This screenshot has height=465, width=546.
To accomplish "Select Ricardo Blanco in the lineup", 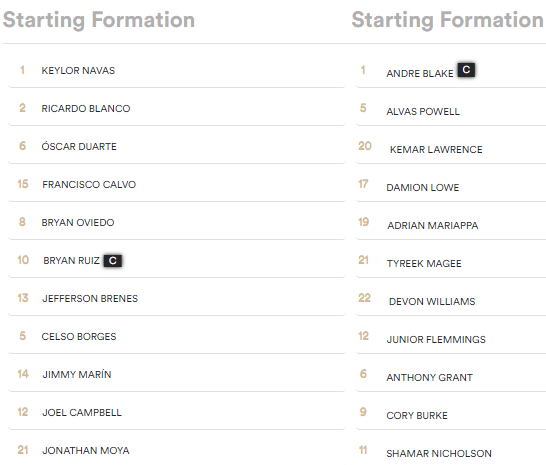I will pyautogui.click(x=177, y=109).
